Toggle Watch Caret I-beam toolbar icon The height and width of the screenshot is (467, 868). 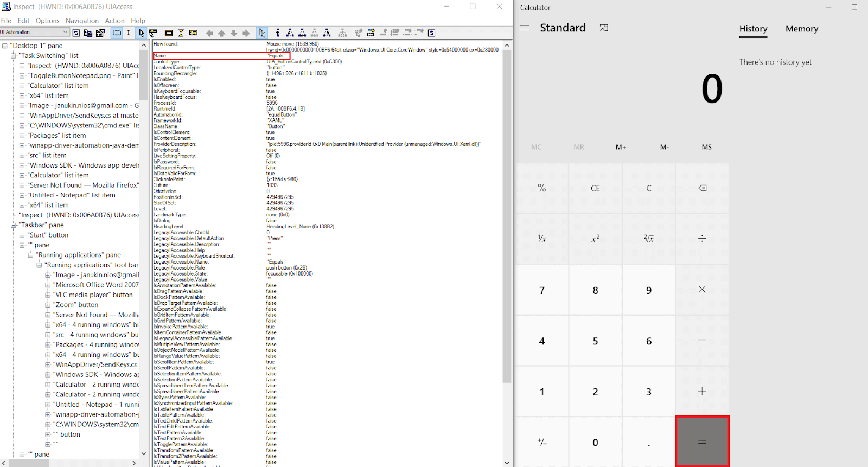129,33
